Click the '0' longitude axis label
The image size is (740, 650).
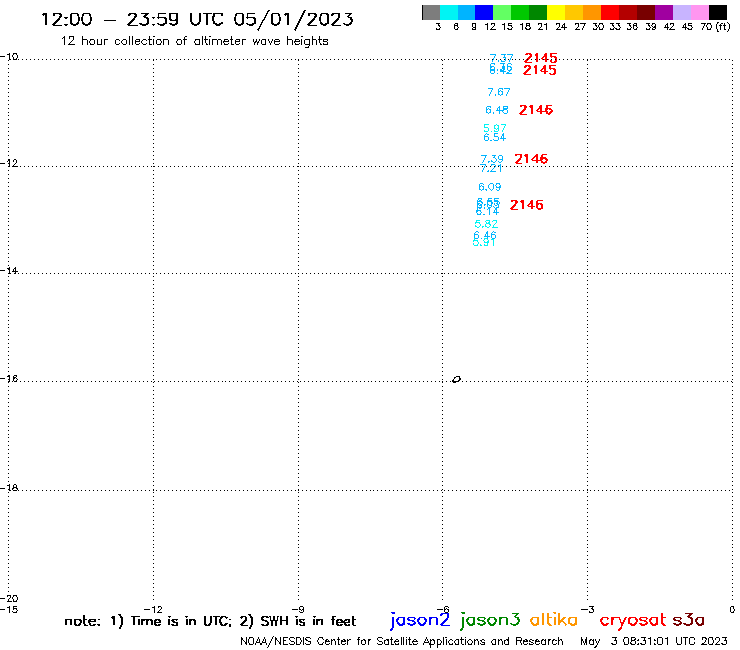(732, 609)
